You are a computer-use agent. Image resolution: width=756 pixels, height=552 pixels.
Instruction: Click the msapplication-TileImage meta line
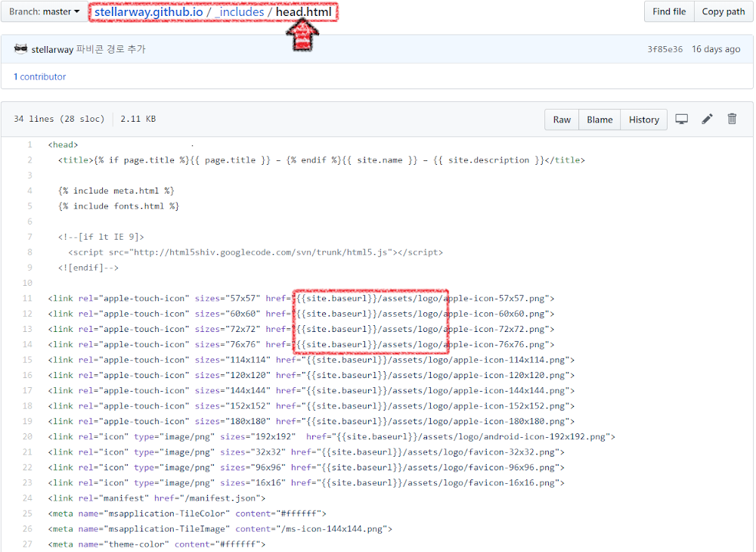(x=220, y=529)
